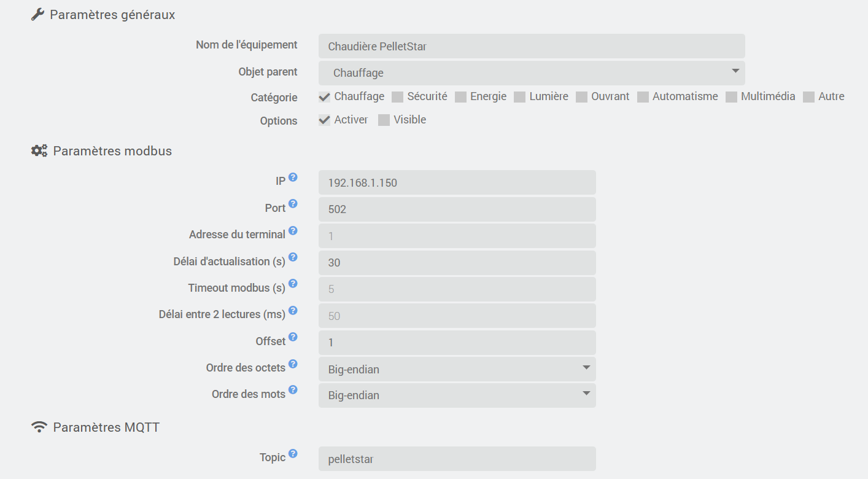Show help for Timeout modbus (s)

click(293, 284)
